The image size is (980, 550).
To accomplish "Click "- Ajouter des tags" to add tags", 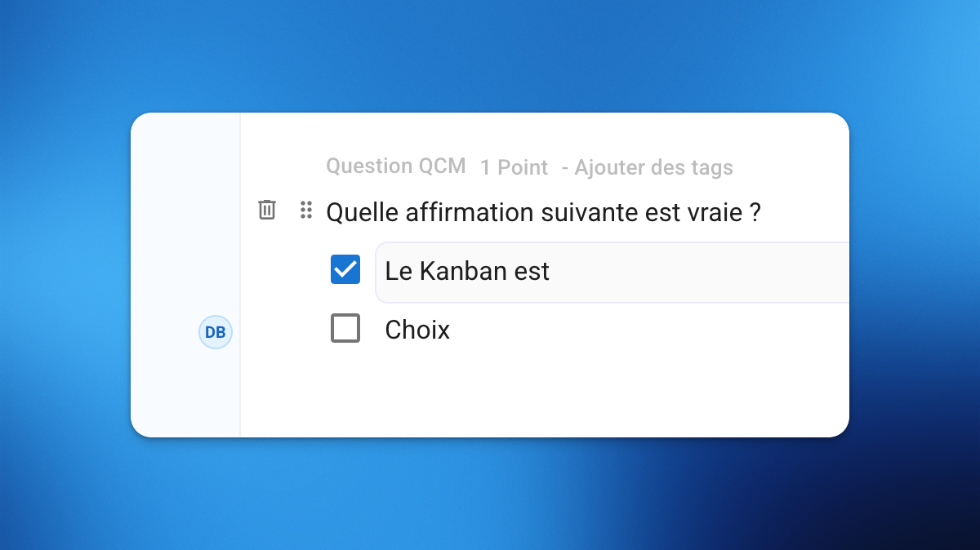I will 647,167.
